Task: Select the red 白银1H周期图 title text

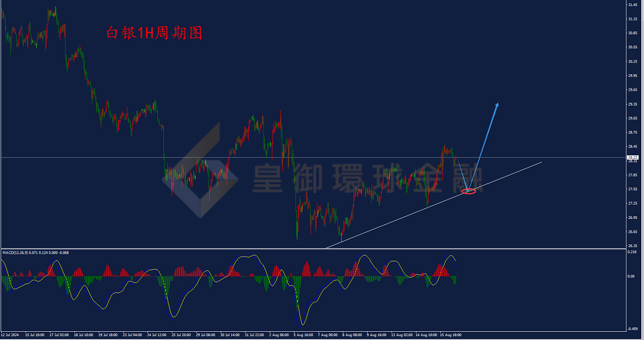Action: [155, 33]
